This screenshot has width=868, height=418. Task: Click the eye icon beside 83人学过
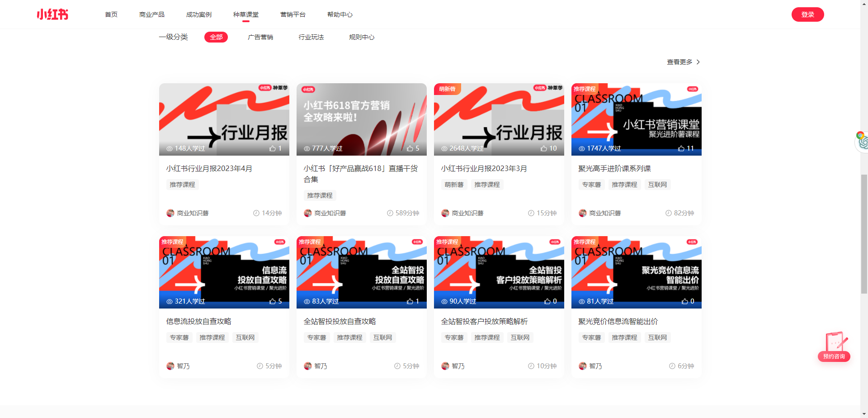coord(307,301)
